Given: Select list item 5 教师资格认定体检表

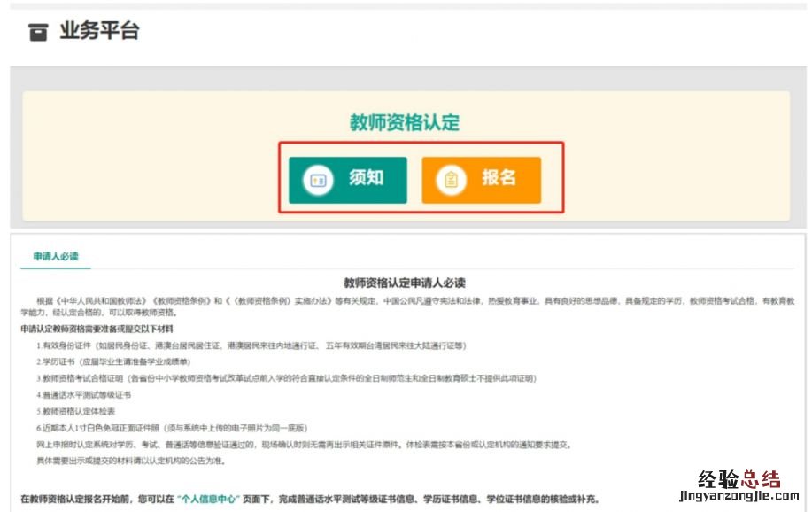Looking at the screenshot, I should (78, 412).
